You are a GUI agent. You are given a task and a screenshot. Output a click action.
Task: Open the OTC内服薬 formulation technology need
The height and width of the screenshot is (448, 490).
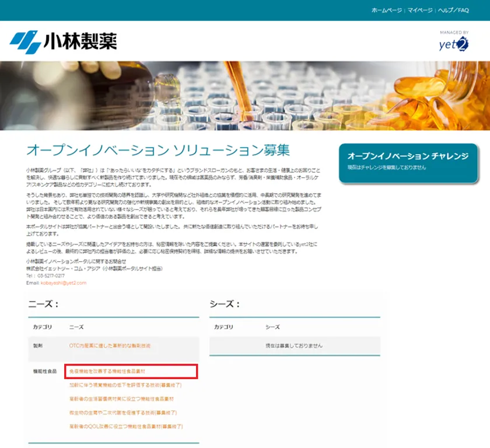coord(110,345)
